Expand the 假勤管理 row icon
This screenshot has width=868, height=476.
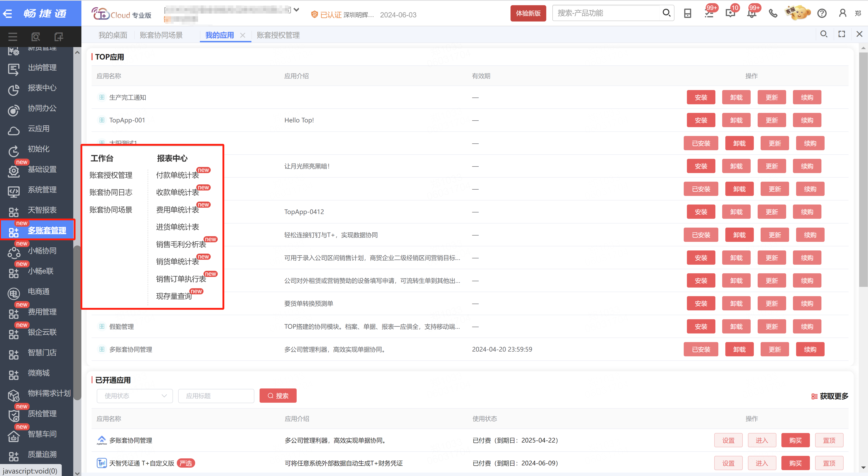click(102, 327)
